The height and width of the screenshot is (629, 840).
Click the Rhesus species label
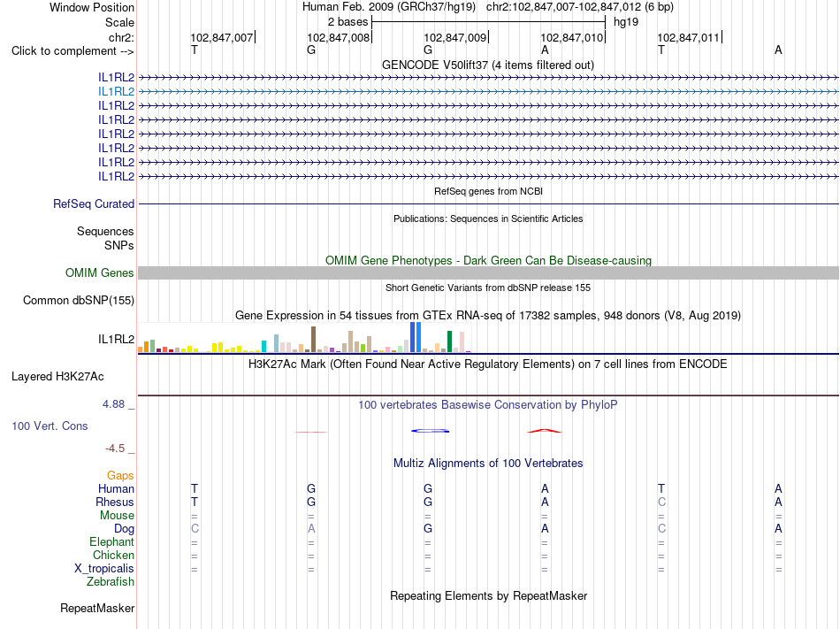click(115, 502)
